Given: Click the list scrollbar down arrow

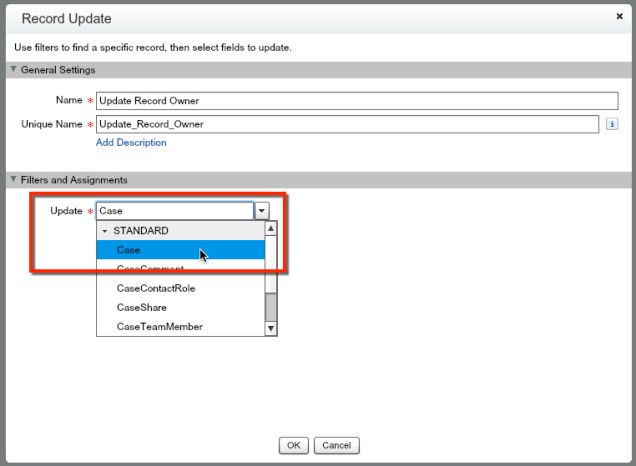Looking at the screenshot, I should pyautogui.click(x=270, y=328).
